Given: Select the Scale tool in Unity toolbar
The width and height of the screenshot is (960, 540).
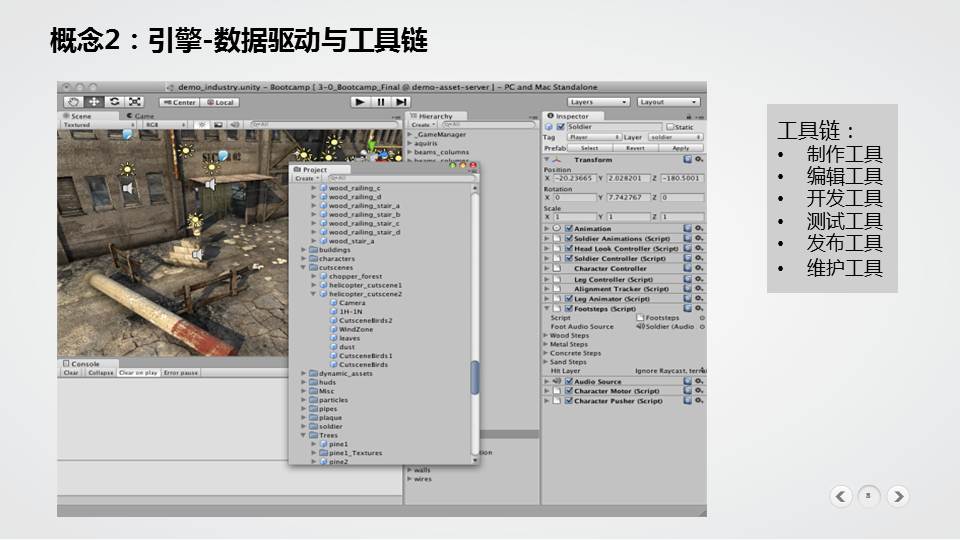Looking at the screenshot, I should (135, 102).
